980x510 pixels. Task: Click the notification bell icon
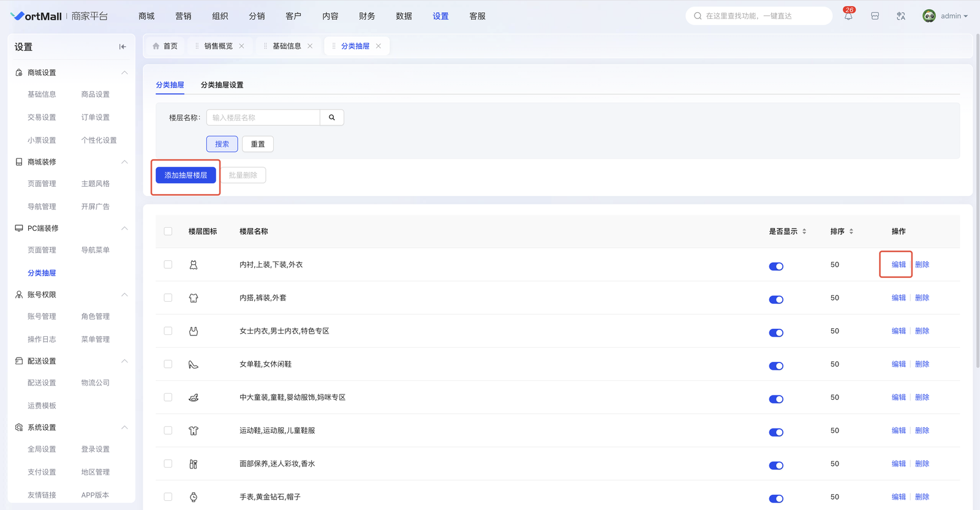coord(848,17)
